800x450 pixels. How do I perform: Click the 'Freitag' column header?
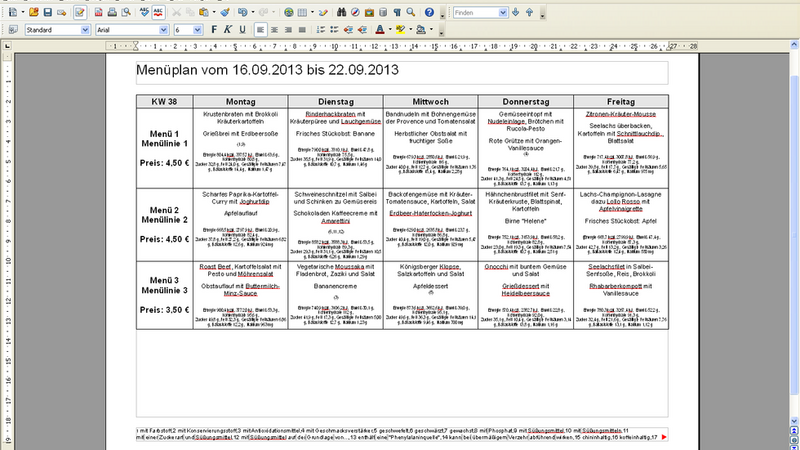(621, 102)
